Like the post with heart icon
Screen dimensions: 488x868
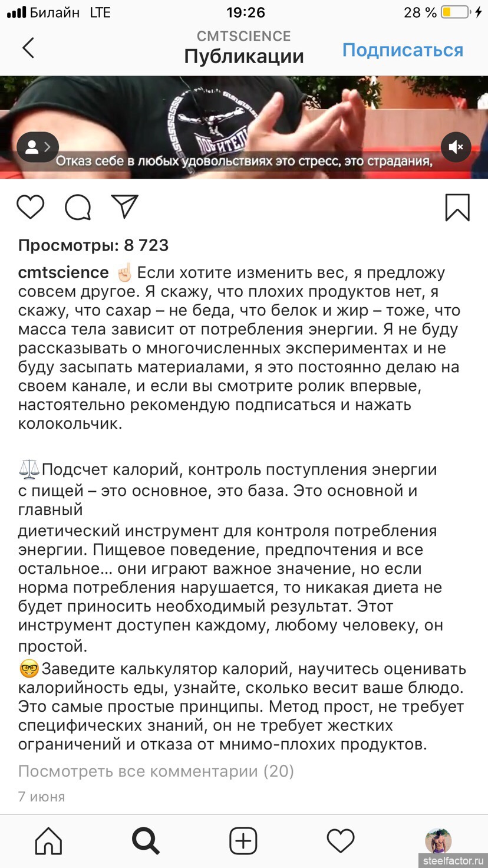click(31, 208)
